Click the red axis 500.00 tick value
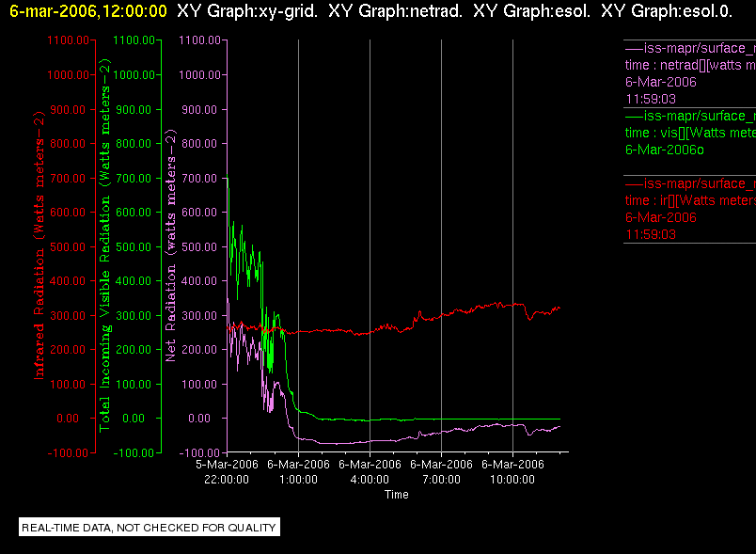The image size is (756, 554). point(68,246)
